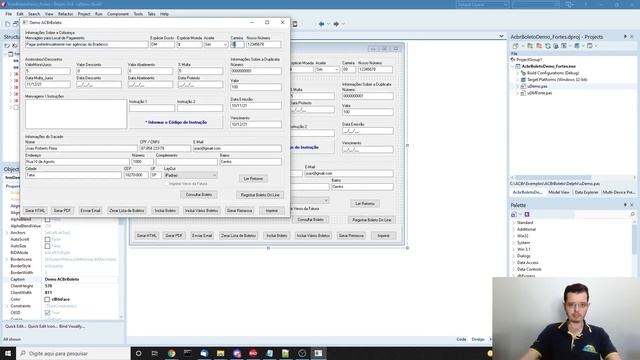Screen dimensions: 640x360
Task: Click the Consultar Boleto button in the front window
Action: [199, 195]
